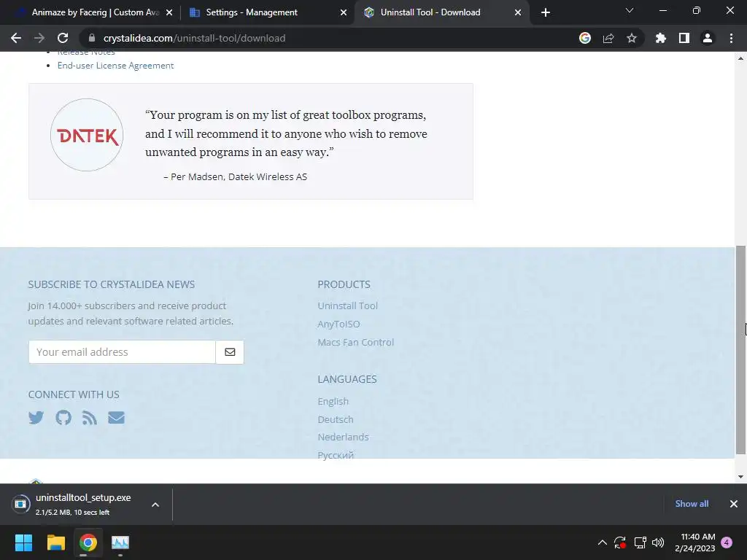Screen dimensions: 747x560
Task: Switch site language to Deutsch
Action: 336,419
